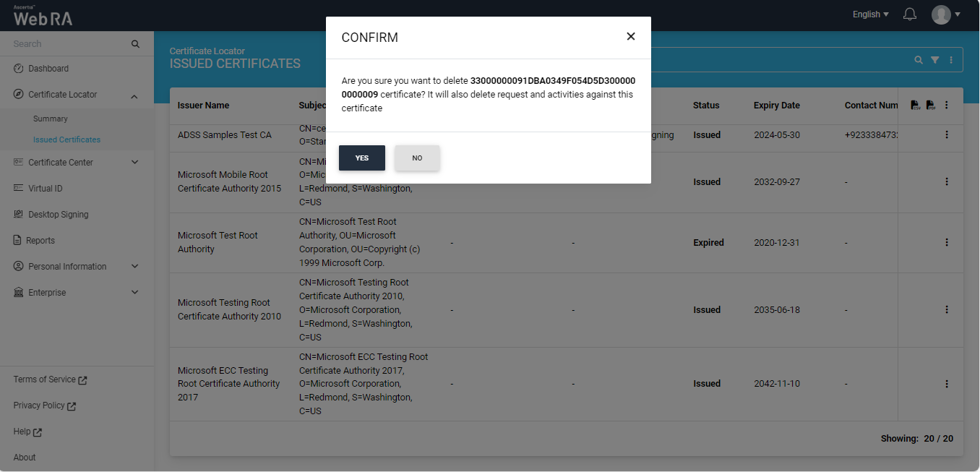
Task: Cancel deletion with the NO button
Action: click(x=417, y=158)
